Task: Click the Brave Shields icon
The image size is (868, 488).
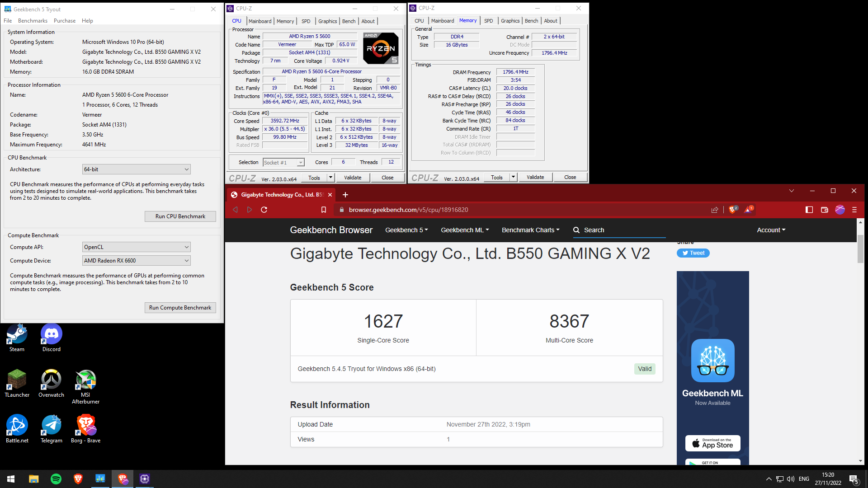Action: tap(733, 209)
